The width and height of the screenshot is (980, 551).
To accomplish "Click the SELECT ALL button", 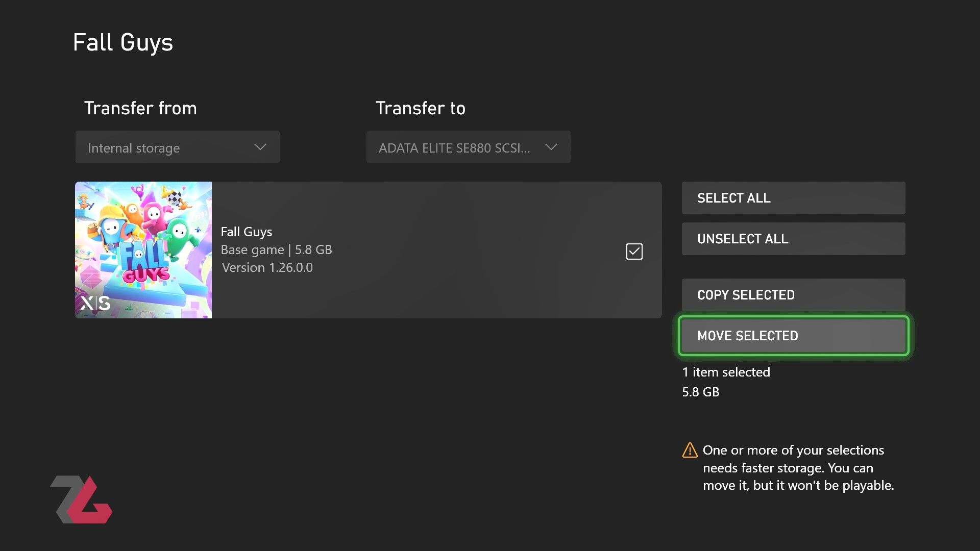I will point(793,198).
